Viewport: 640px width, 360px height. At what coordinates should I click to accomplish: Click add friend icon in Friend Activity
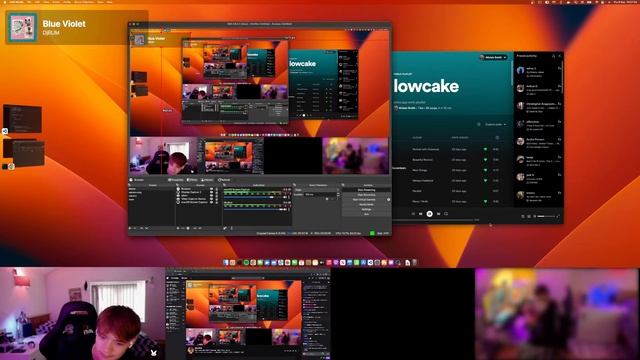(x=553, y=56)
